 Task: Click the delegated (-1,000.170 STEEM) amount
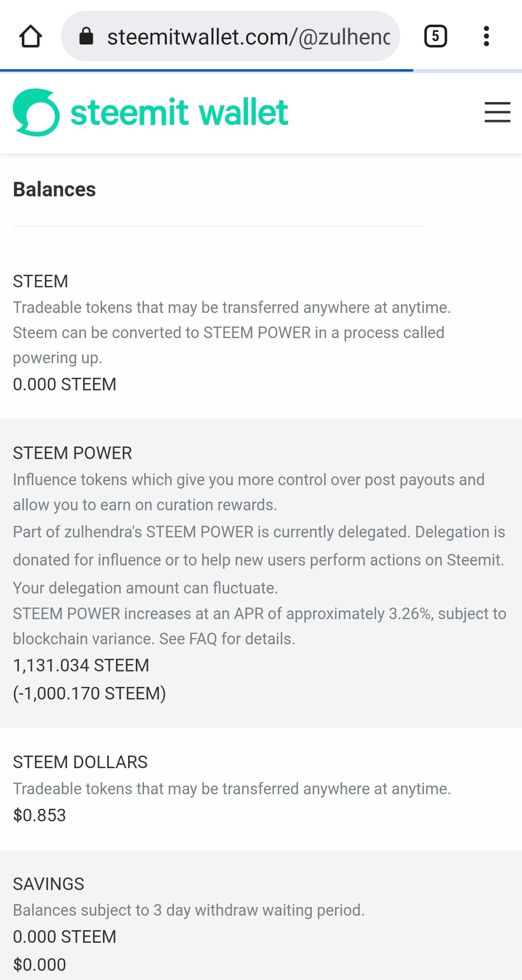click(89, 694)
